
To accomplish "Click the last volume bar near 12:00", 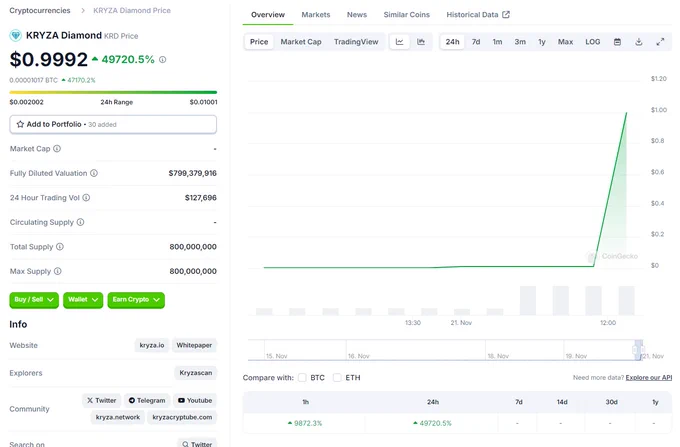I will (x=626, y=300).
